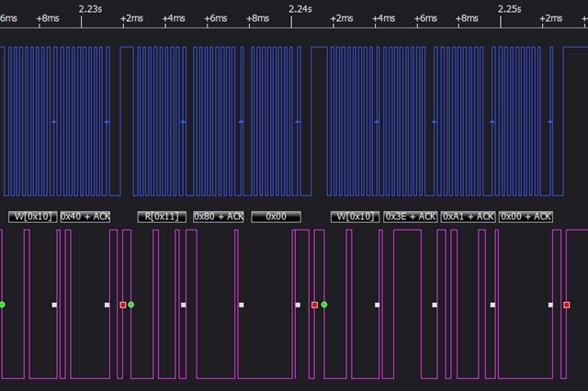The height and width of the screenshot is (391, 588).
Task: Click the 0x40 + ACK decoded byte
Action: click(x=85, y=217)
